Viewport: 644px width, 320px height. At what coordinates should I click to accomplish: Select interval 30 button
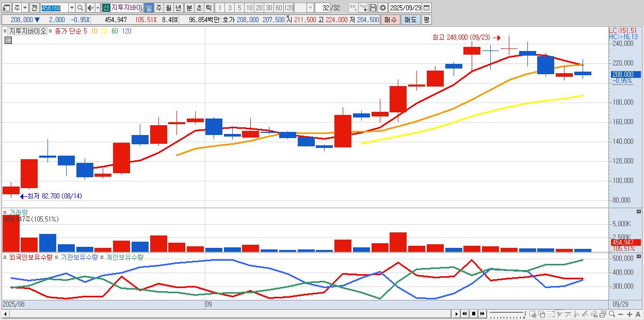click(269, 8)
